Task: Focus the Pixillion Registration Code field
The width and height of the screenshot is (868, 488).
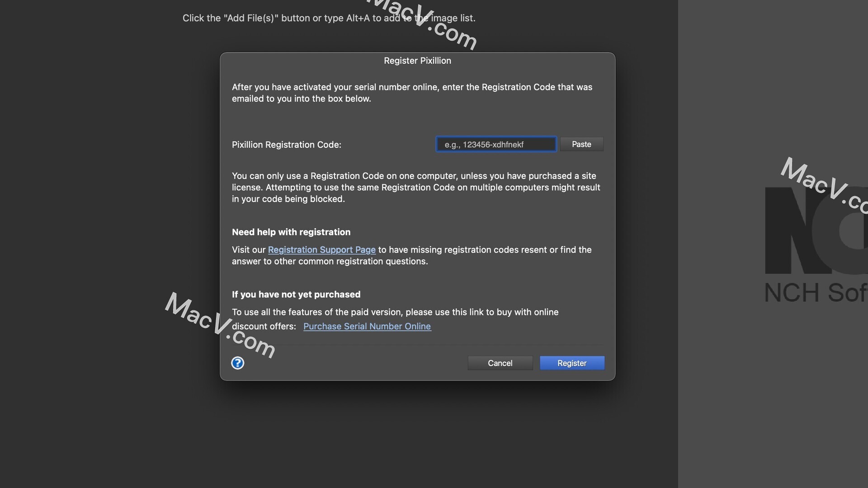Action: coord(496,144)
